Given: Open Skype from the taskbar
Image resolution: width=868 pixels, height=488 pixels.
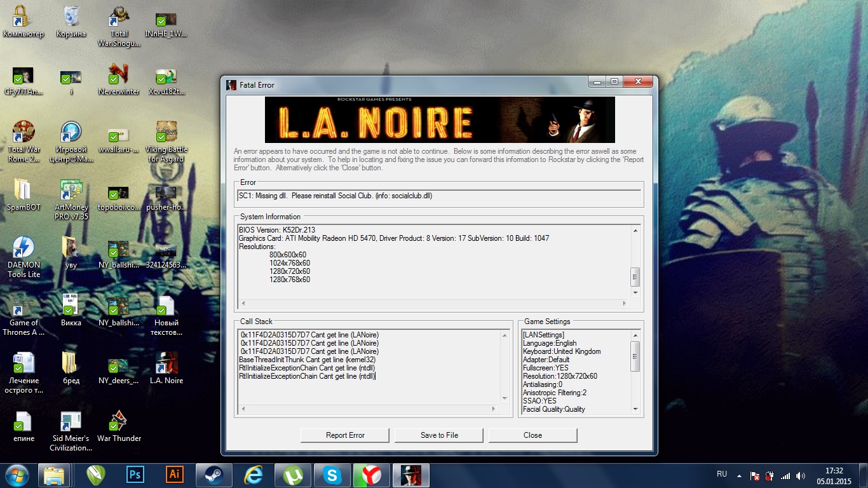Looking at the screenshot, I should point(332,475).
